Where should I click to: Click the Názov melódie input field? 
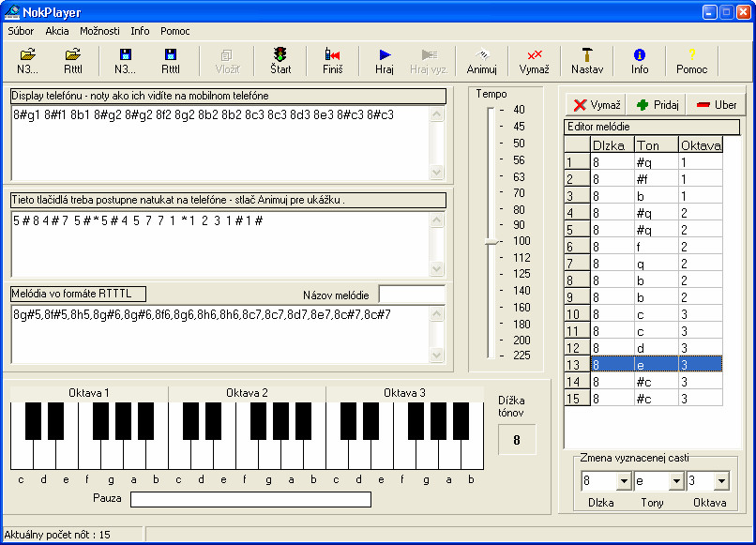412,295
